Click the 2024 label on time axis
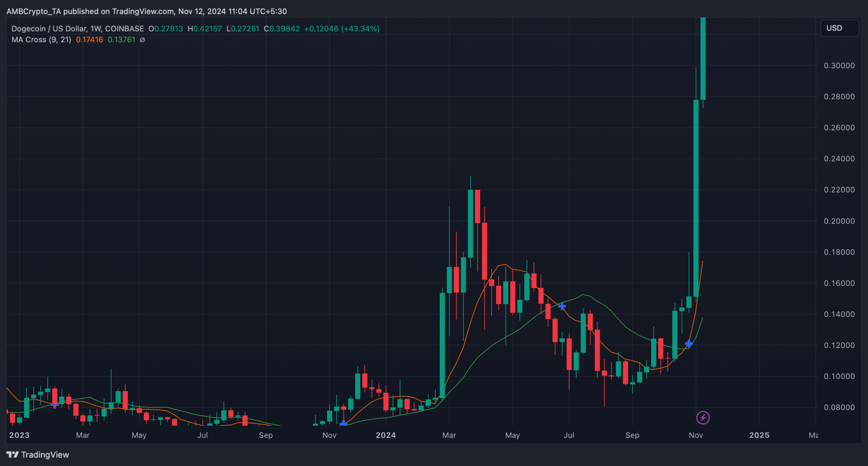The width and height of the screenshot is (868, 466). coord(386,435)
